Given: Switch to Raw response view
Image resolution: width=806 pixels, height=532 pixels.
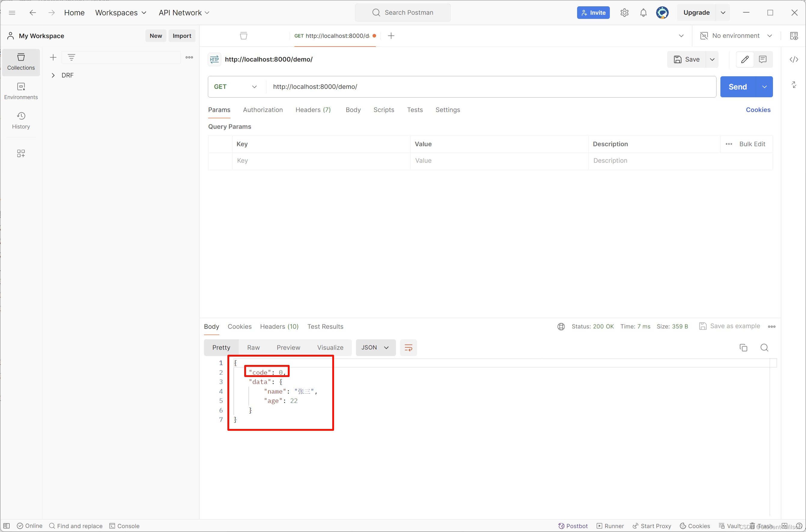Looking at the screenshot, I should tap(254, 347).
